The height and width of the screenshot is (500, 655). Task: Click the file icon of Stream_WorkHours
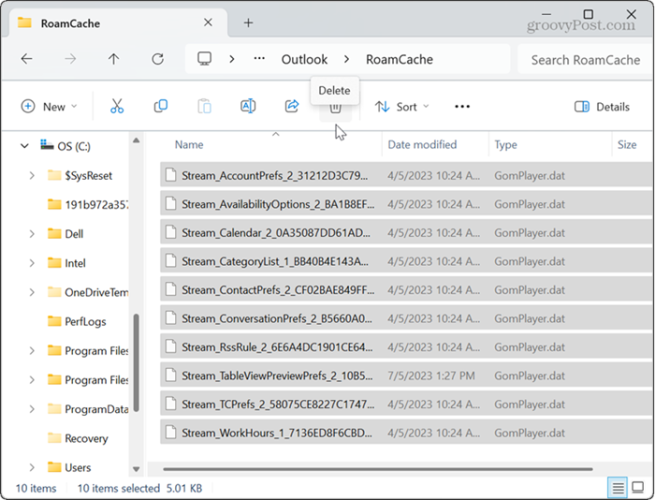(x=170, y=432)
